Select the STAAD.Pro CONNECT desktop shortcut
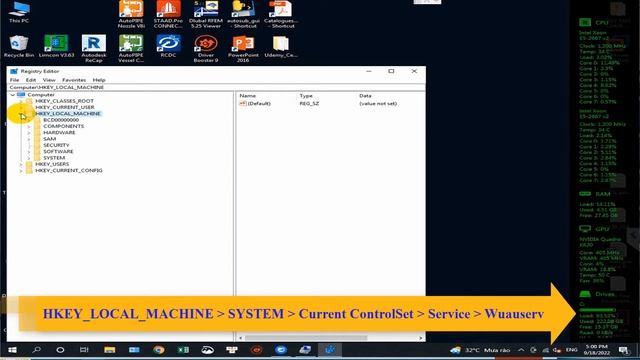Viewport: 640px width, 360px height. 168,14
